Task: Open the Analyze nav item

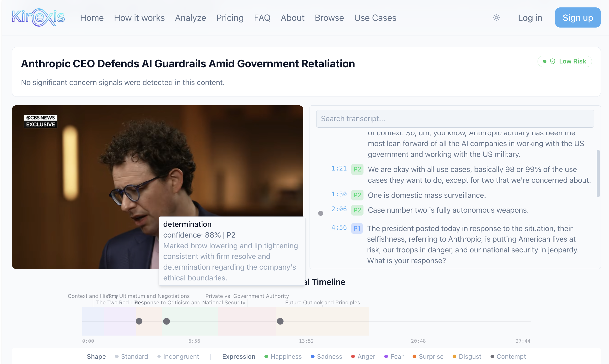Action: pyautogui.click(x=190, y=18)
